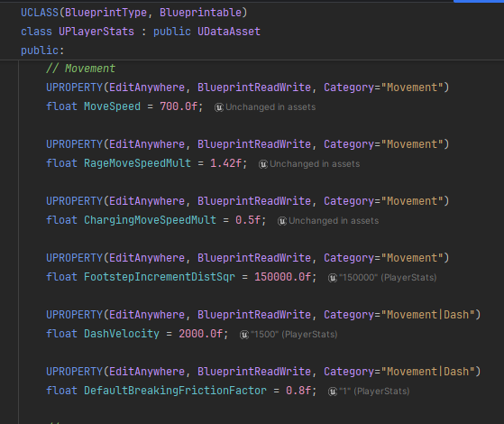
Task: Click "Movement|Dash" category string for DashVelocity
Action: click(x=428, y=315)
